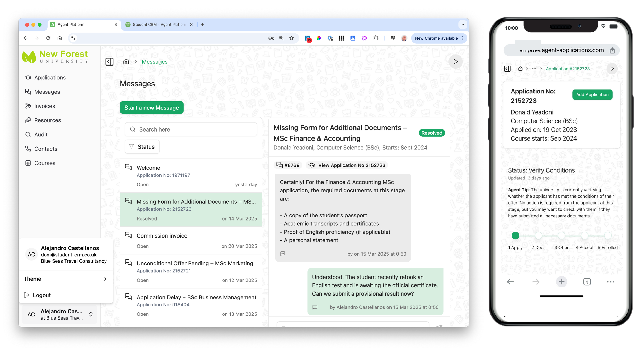Collapse the sidebar using the panel icon

coord(109,62)
